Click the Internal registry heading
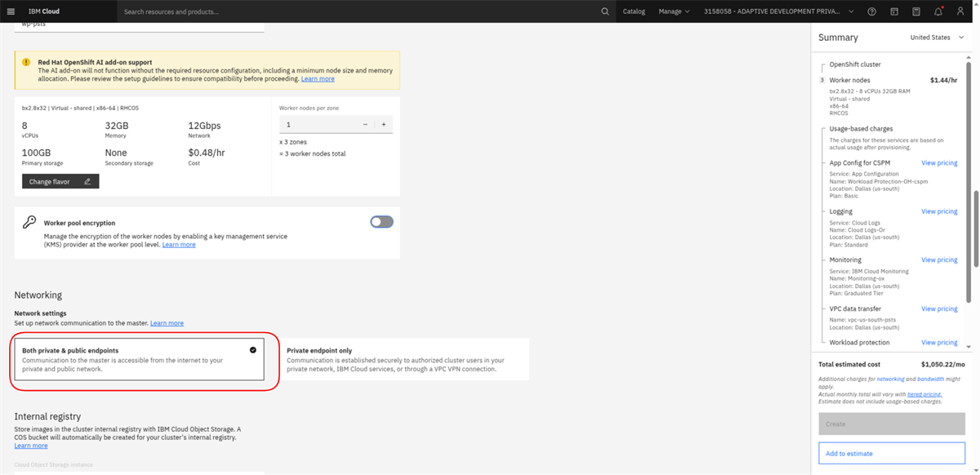This screenshot has height=475, width=980. point(47,416)
